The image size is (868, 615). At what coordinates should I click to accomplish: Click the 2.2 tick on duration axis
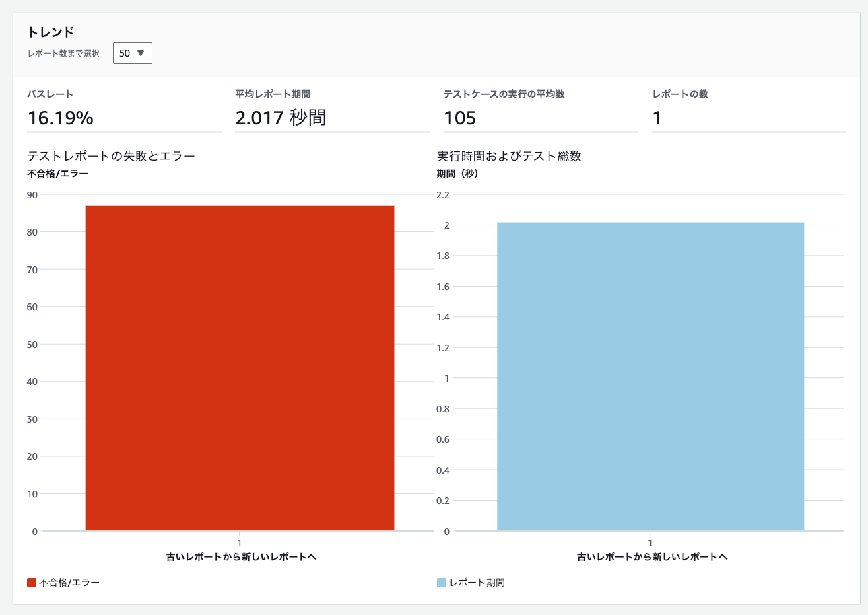tap(442, 195)
